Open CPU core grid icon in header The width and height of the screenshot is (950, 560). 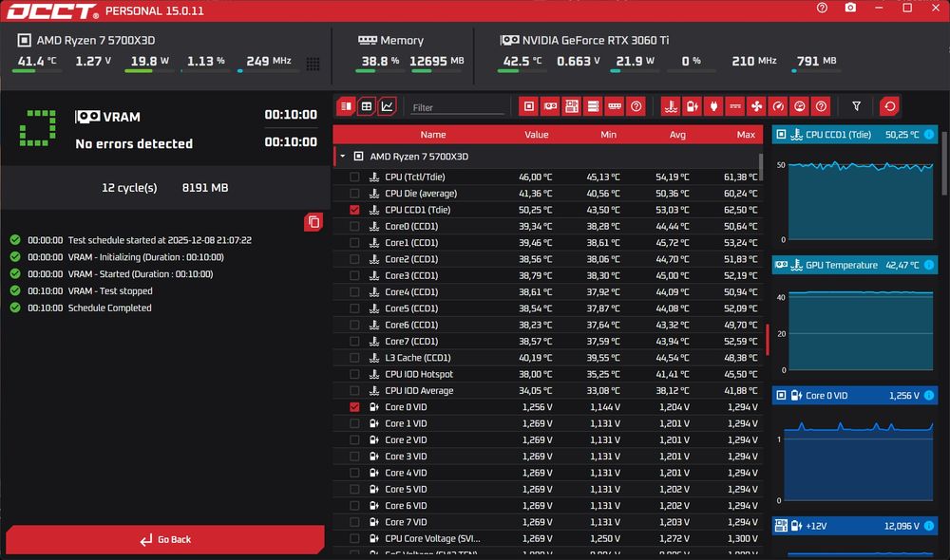click(x=313, y=64)
